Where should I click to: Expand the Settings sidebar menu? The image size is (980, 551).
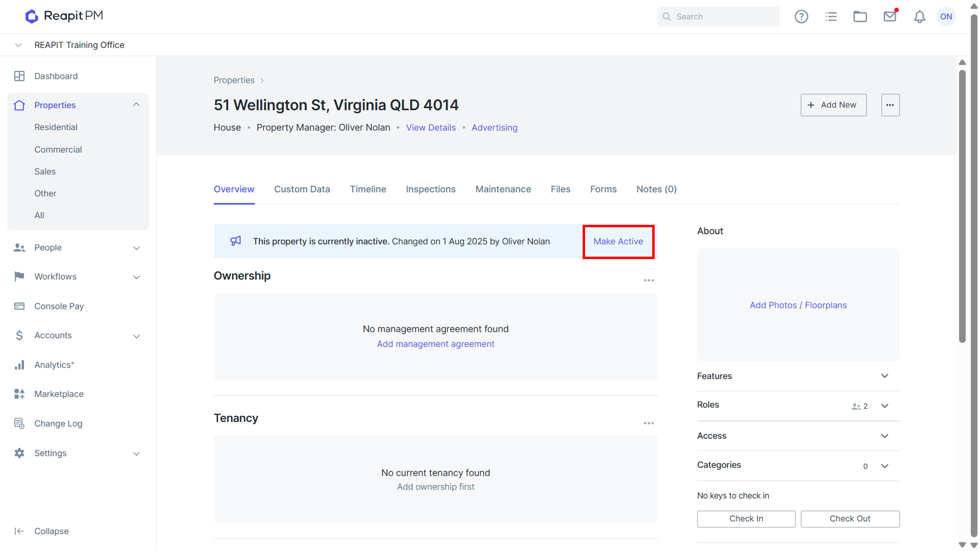click(137, 454)
